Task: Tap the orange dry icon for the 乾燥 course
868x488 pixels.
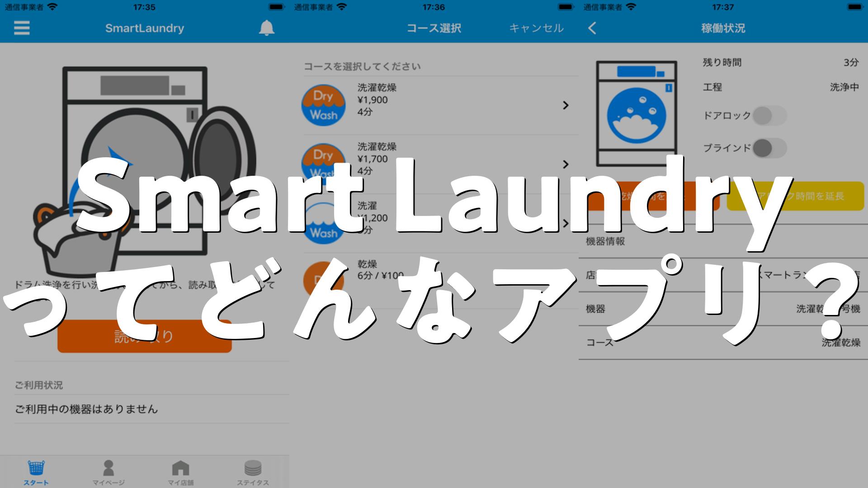Action: coord(323,281)
